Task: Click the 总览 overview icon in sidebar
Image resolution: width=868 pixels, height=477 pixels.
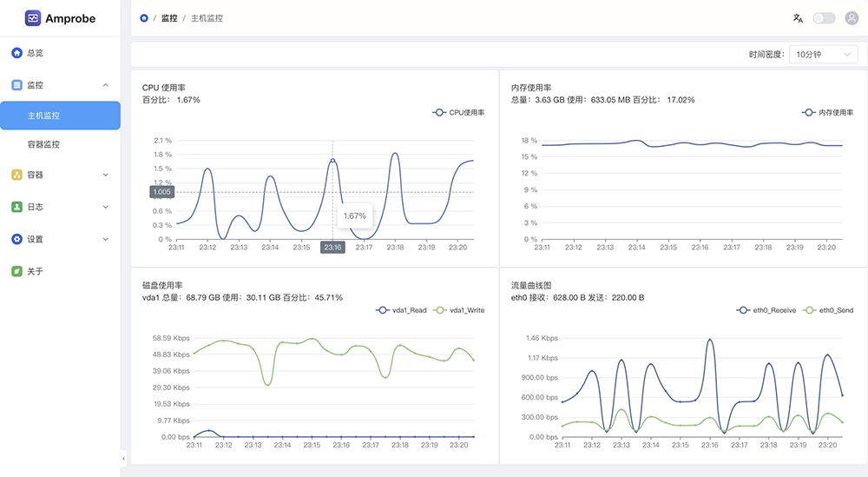Action: 16,53
